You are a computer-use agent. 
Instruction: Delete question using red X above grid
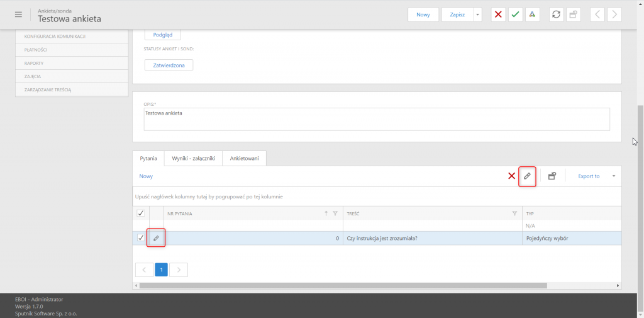coord(512,176)
